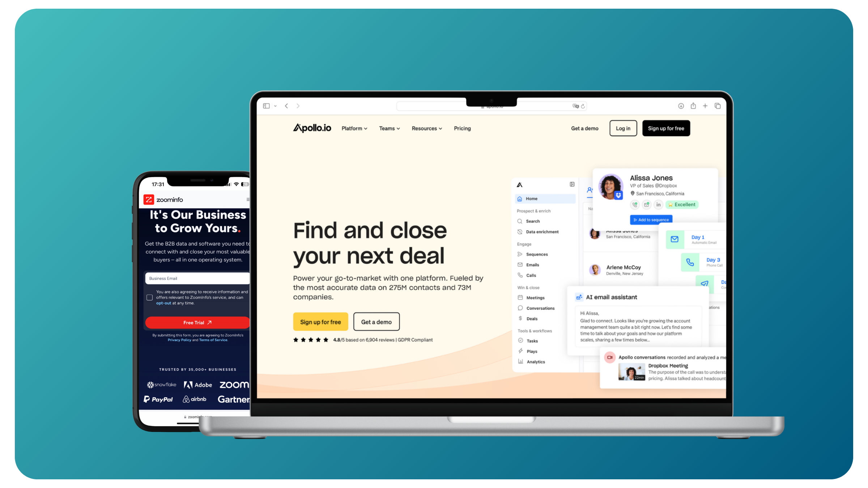868x488 pixels.
Task: Click the LinkedIn icon on Alissa Jones profile
Action: tap(658, 204)
